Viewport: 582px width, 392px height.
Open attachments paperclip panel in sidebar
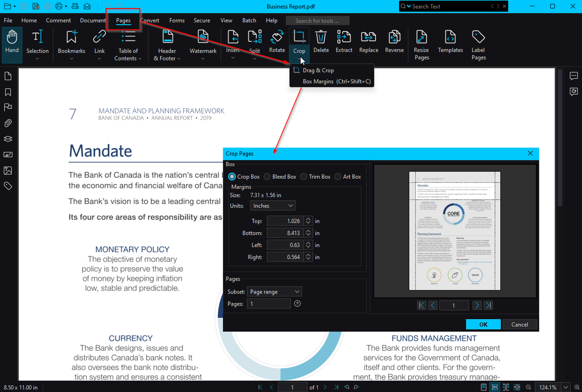pos(8,123)
